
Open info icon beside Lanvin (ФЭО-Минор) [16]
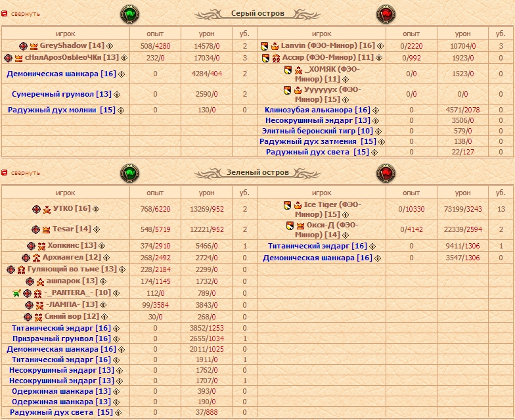[380, 46]
